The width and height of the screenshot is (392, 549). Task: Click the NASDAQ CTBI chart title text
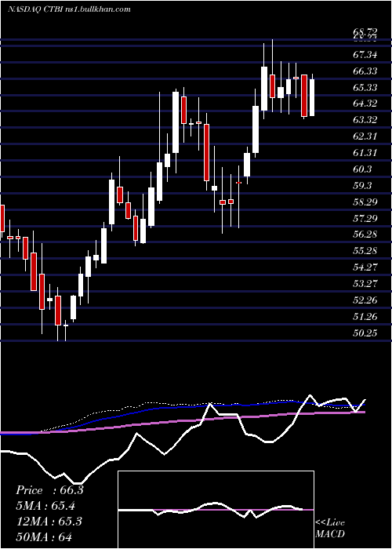69,9
